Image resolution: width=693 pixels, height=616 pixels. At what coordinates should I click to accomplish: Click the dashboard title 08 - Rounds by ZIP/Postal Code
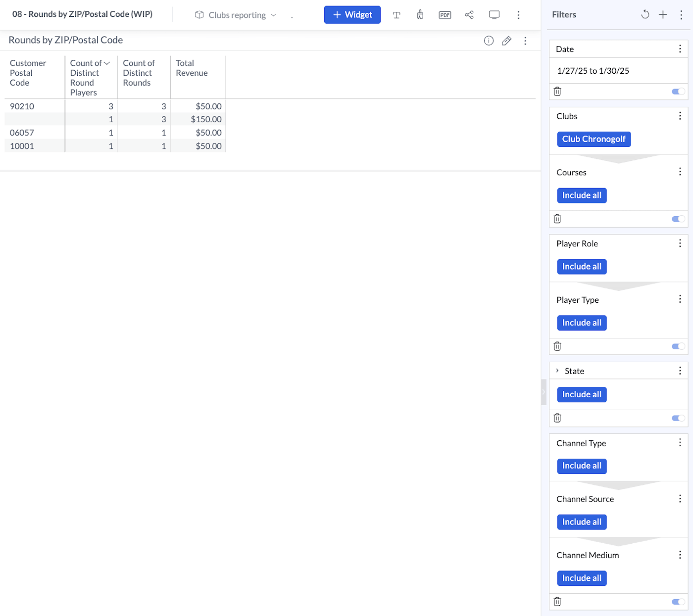[82, 14]
